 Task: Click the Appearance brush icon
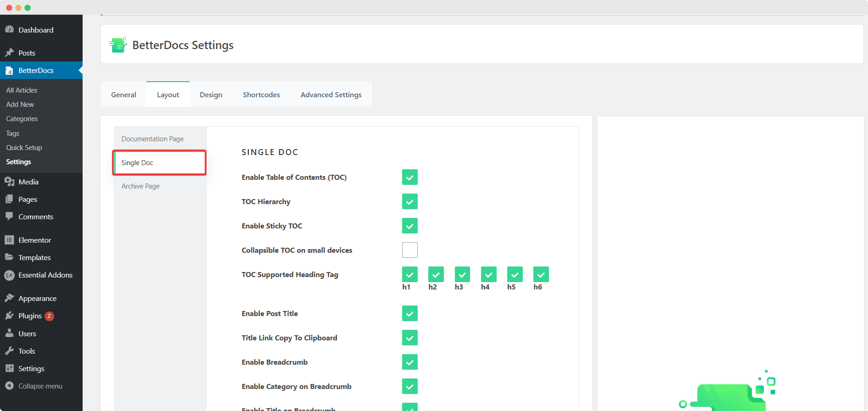pos(9,298)
